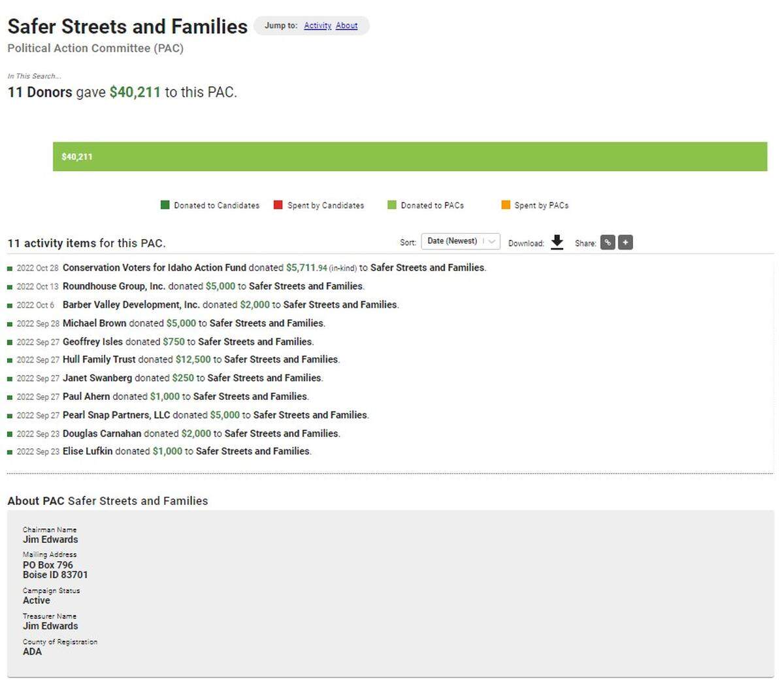Click the Boise ID 83701 address line

[x=55, y=575]
